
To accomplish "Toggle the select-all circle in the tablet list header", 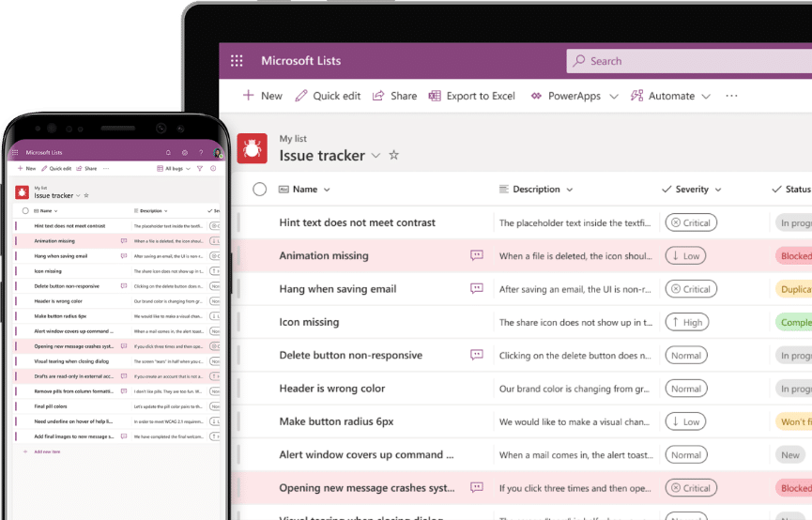I will coord(260,190).
